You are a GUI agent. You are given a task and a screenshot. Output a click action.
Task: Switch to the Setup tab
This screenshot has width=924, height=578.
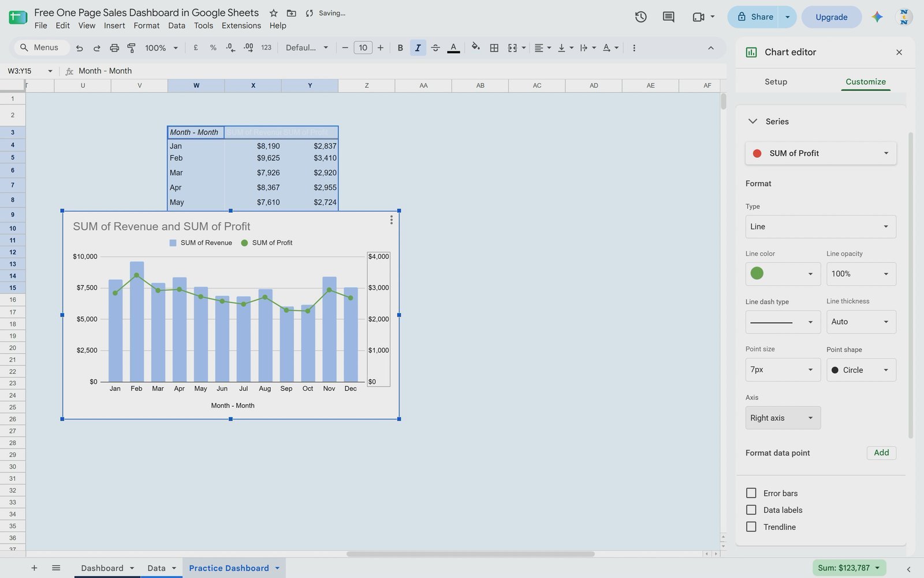(776, 81)
